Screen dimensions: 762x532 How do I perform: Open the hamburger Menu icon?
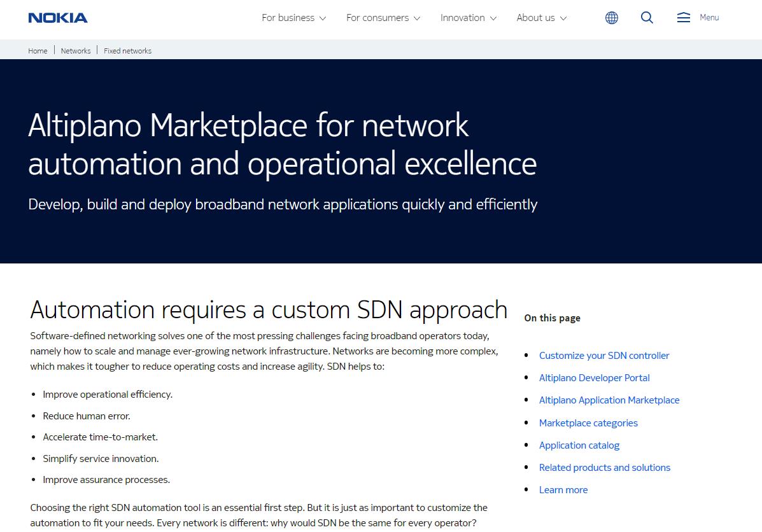click(683, 18)
